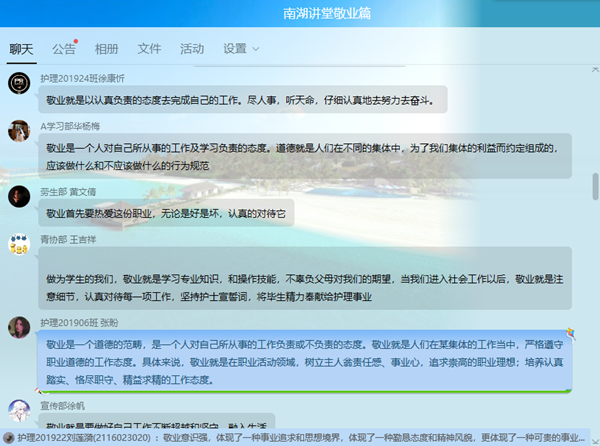Click 宣传部徐帆 anime avatar
The height and width of the screenshot is (446, 600).
click(17, 411)
